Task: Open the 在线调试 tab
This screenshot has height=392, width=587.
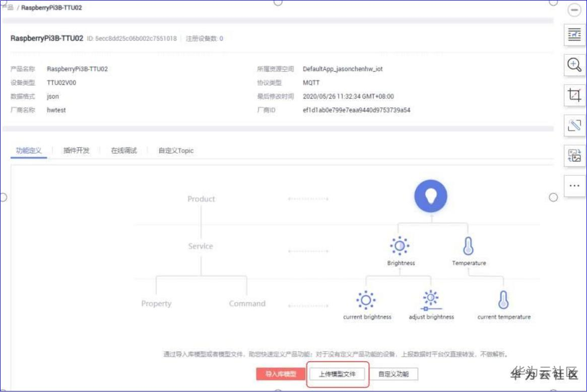Action: pyautogui.click(x=124, y=151)
